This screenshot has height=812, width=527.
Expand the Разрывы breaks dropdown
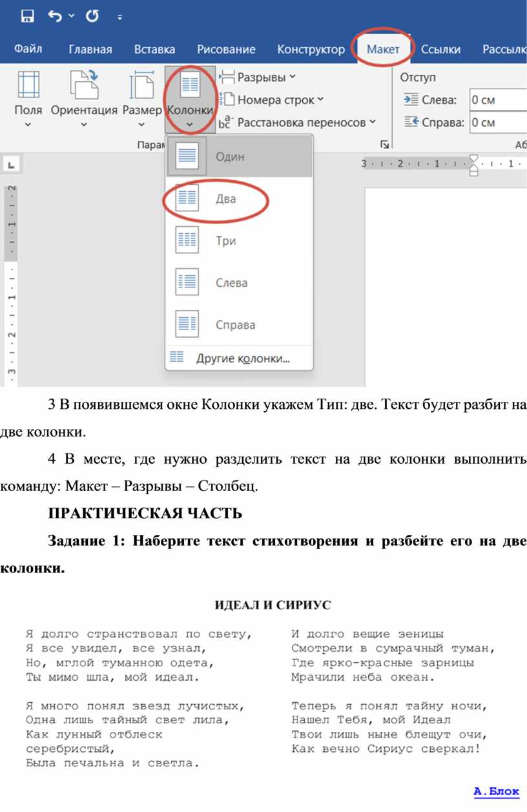click(261, 78)
